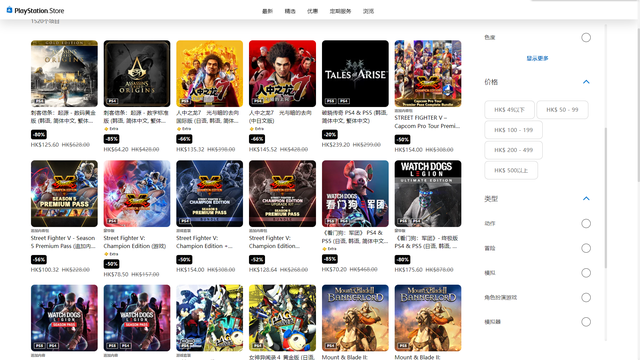
Task: Select the 冒险 genre radio button
Action: coord(586,248)
